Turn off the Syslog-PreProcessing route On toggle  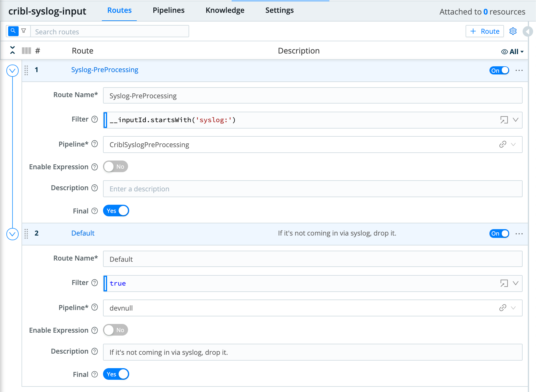point(499,70)
